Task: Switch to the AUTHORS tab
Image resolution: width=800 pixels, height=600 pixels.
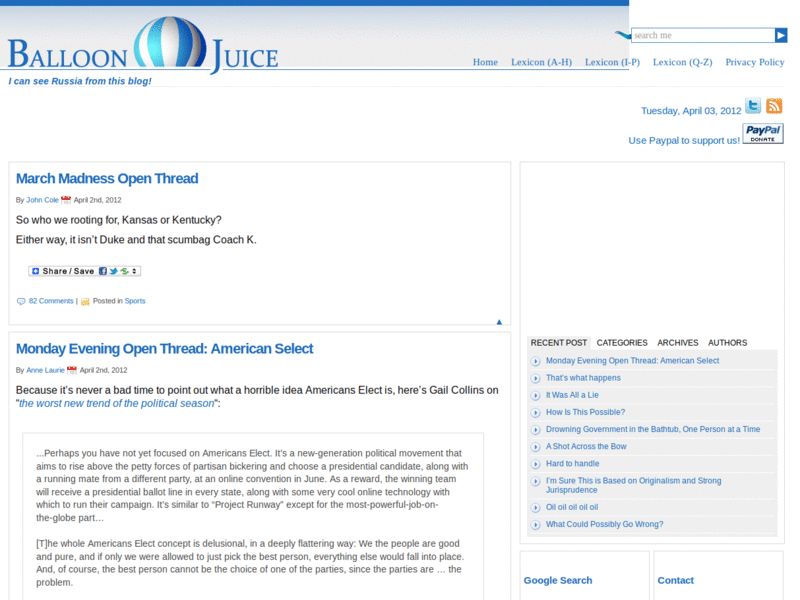Action: point(727,343)
